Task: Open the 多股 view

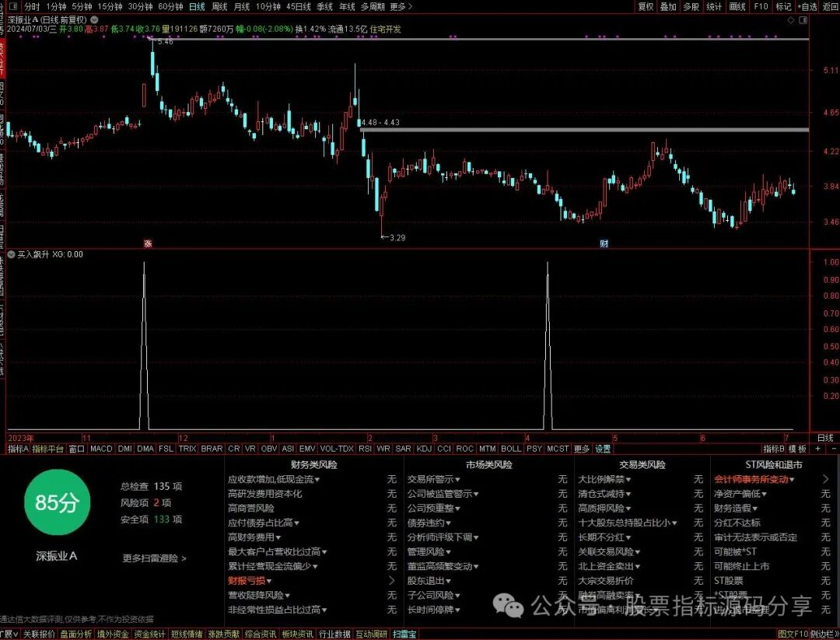Action: [x=691, y=6]
